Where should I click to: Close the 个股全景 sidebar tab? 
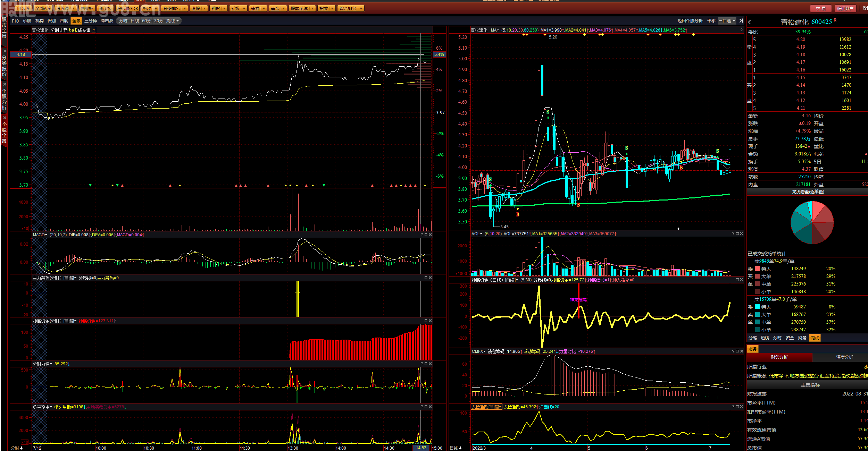pos(5,118)
